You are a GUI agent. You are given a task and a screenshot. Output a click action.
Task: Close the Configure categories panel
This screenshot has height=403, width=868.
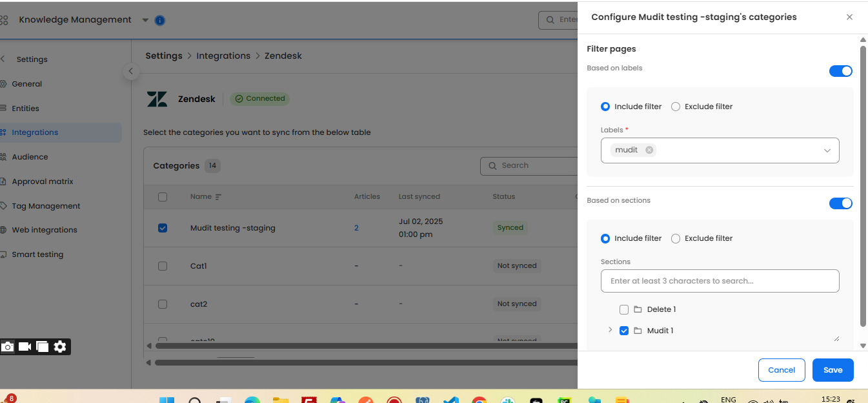coord(849,17)
